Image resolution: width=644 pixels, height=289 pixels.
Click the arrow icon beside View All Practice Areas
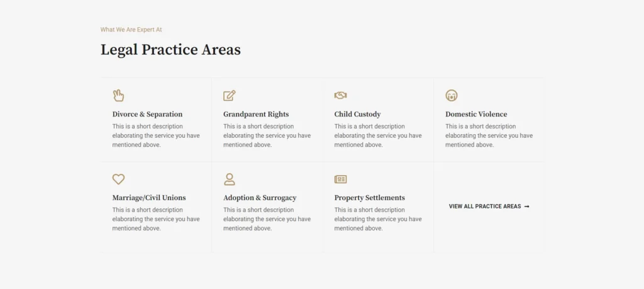tap(527, 207)
